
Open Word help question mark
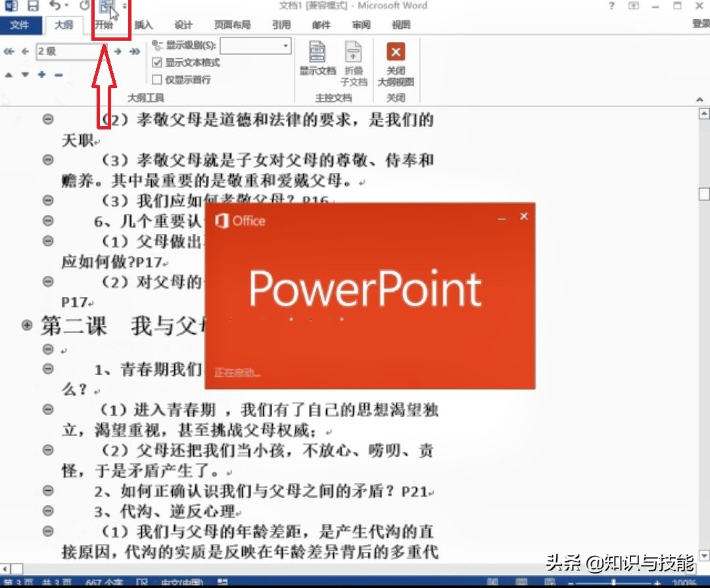pos(612,6)
